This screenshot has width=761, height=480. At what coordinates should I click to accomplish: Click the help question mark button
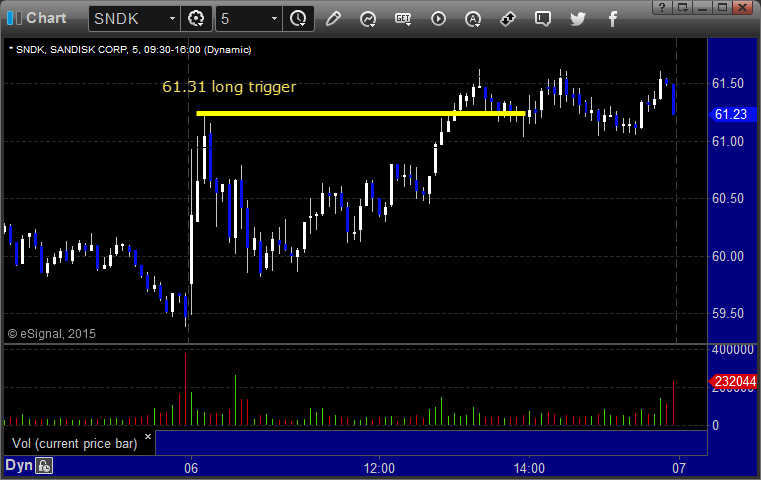(662, 7)
